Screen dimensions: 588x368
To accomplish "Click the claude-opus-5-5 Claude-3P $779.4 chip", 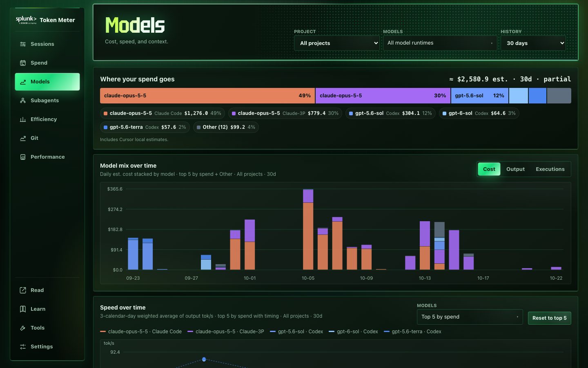I will coord(285,113).
